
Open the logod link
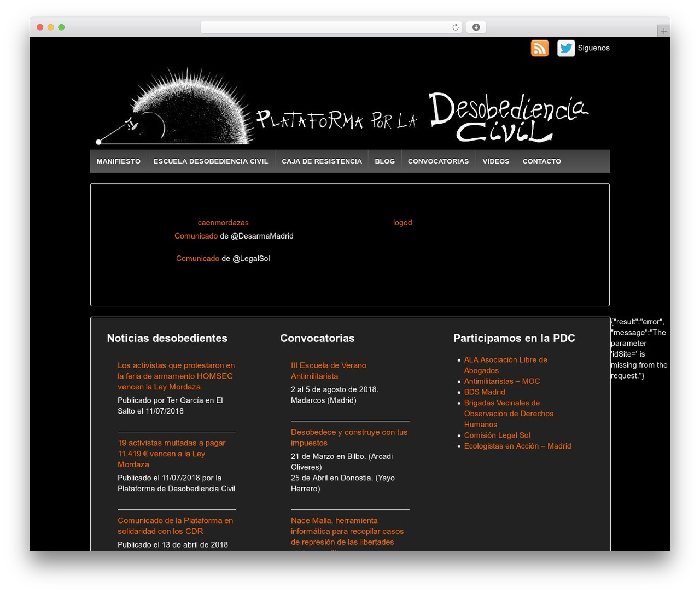(x=402, y=223)
